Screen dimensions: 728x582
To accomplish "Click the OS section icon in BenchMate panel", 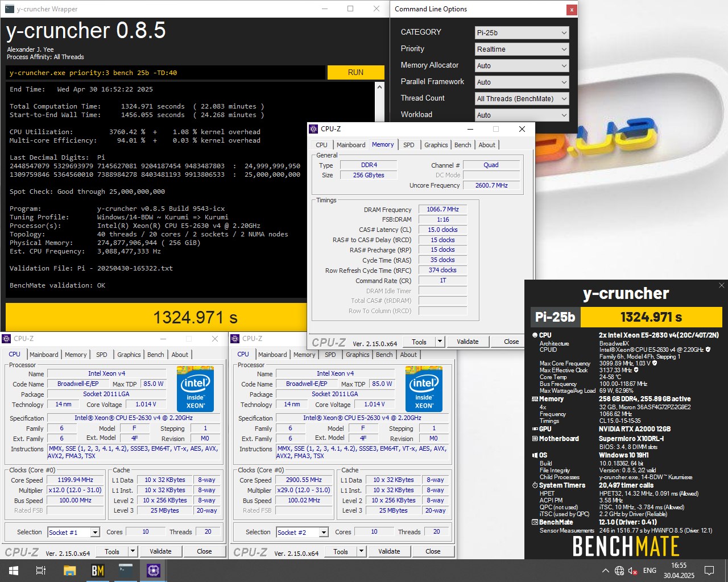I will [535, 455].
